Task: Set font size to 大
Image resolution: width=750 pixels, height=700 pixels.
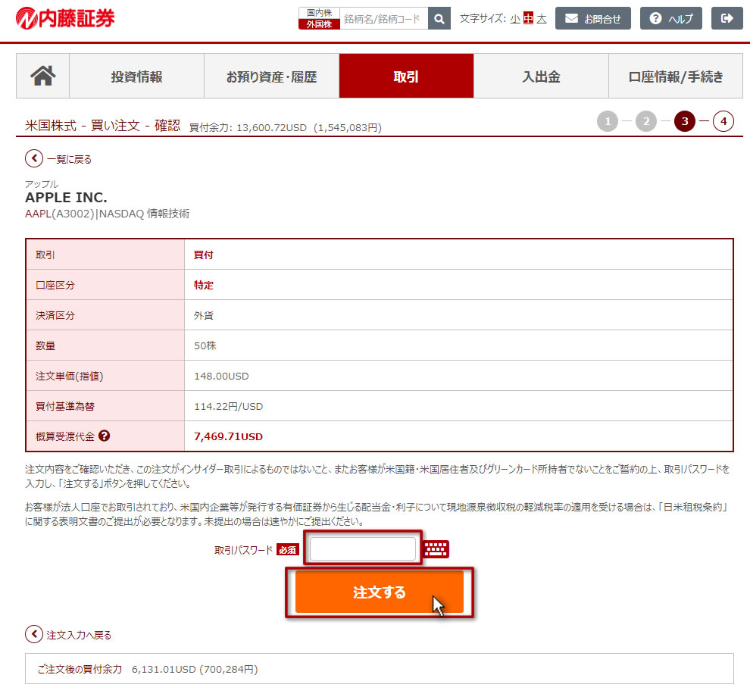Action: (541, 19)
